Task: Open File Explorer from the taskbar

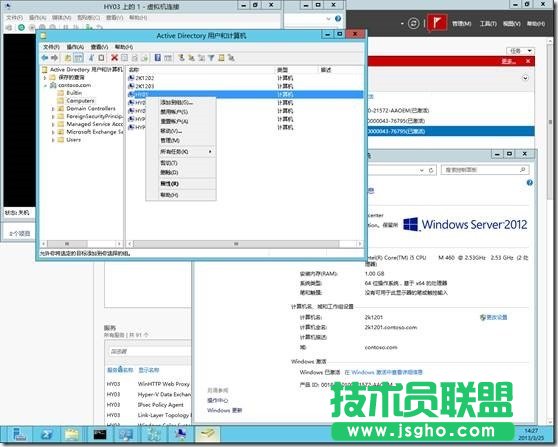Action: point(72,435)
